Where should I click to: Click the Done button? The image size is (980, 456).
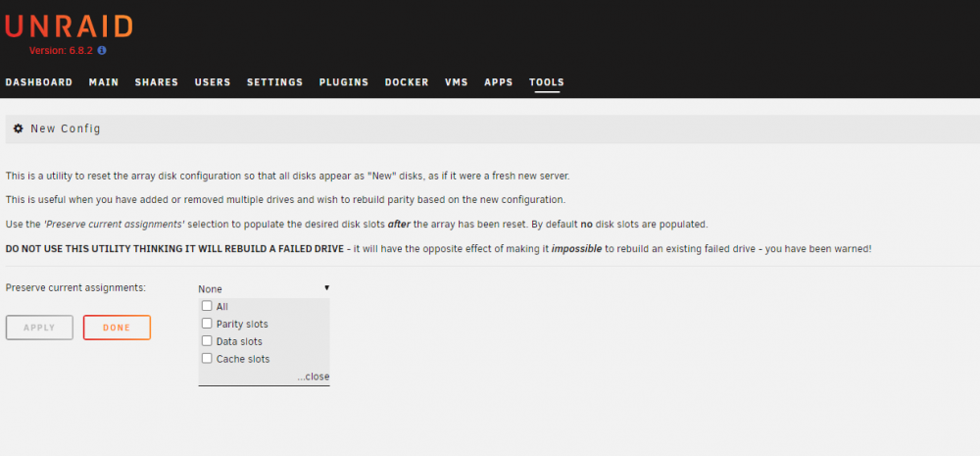pos(117,328)
